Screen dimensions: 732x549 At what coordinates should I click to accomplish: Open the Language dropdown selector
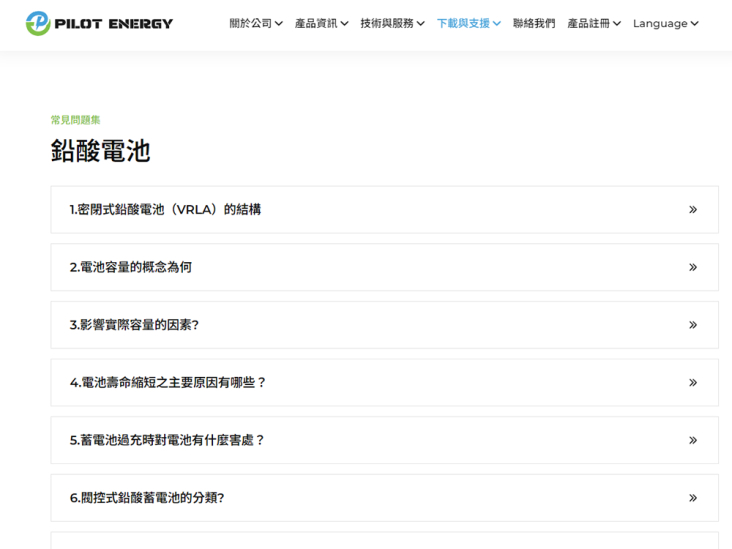pos(665,23)
